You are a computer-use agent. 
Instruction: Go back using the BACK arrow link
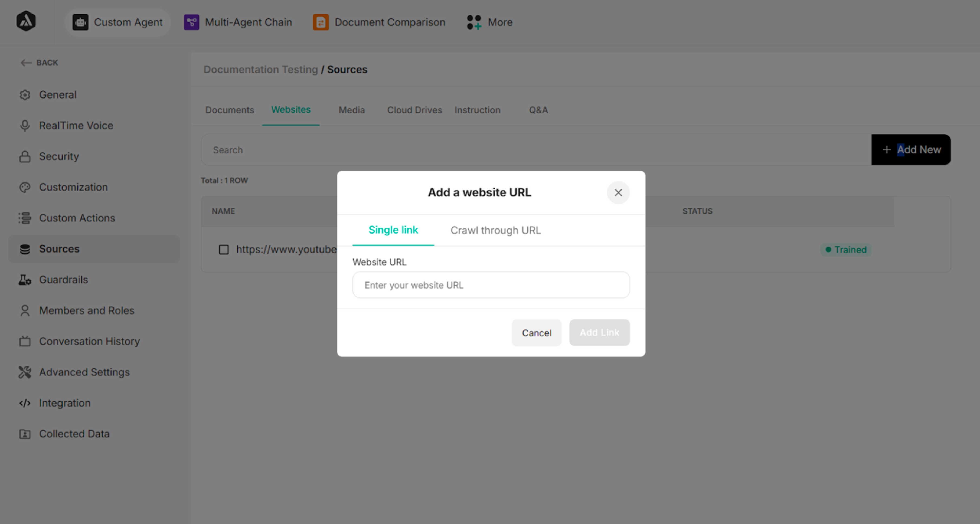coord(39,63)
